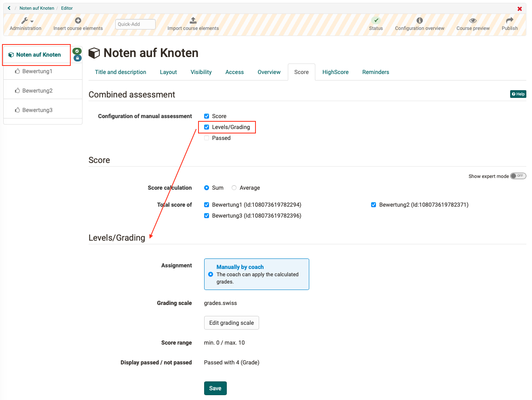Click the thumbs-up icon beside Bewertung3
Screen dimensions: 532x400
17,110
